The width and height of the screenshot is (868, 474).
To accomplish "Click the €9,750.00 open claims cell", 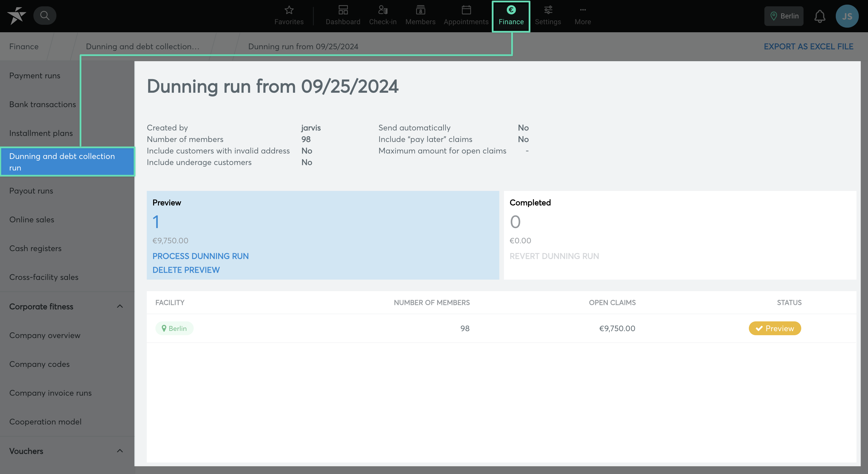I will (617, 328).
